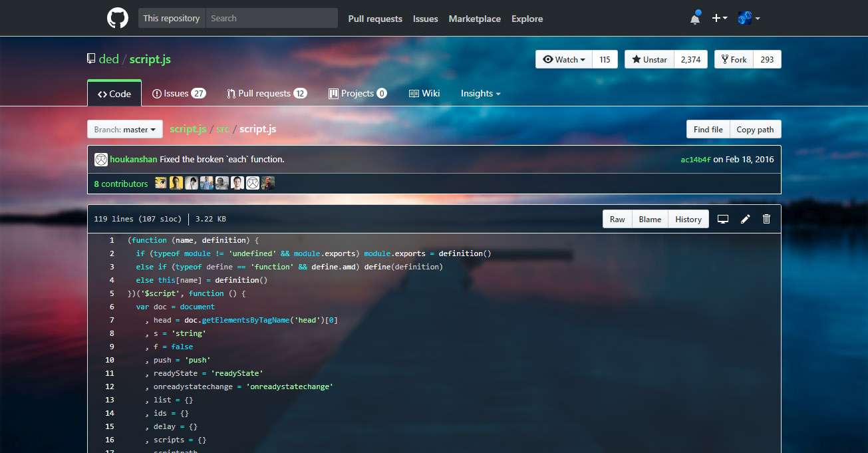868x453 pixels.
Task: Click the repository book icon beside ded
Action: tap(90, 58)
